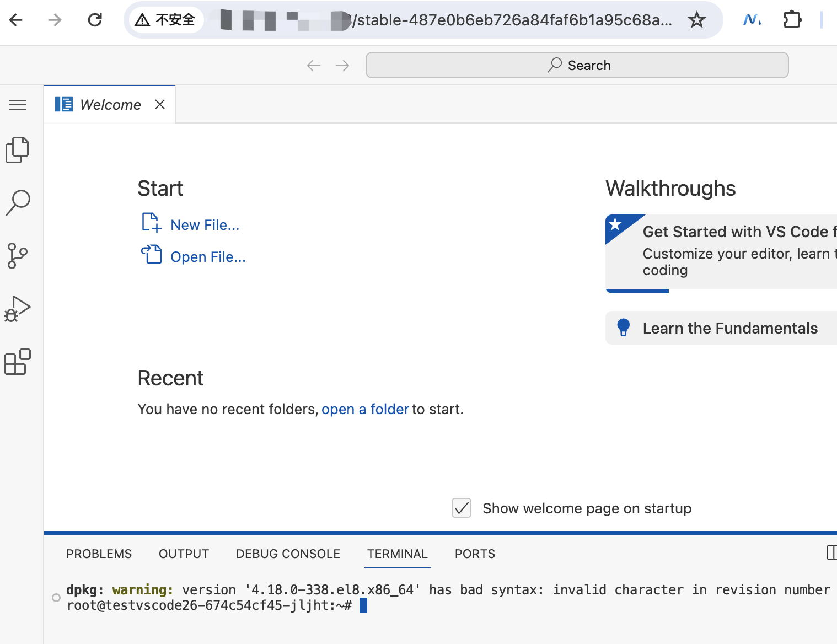Viewport: 837px width, 644px height.
Task: Open the Run and Debug view
Action: 18,309
